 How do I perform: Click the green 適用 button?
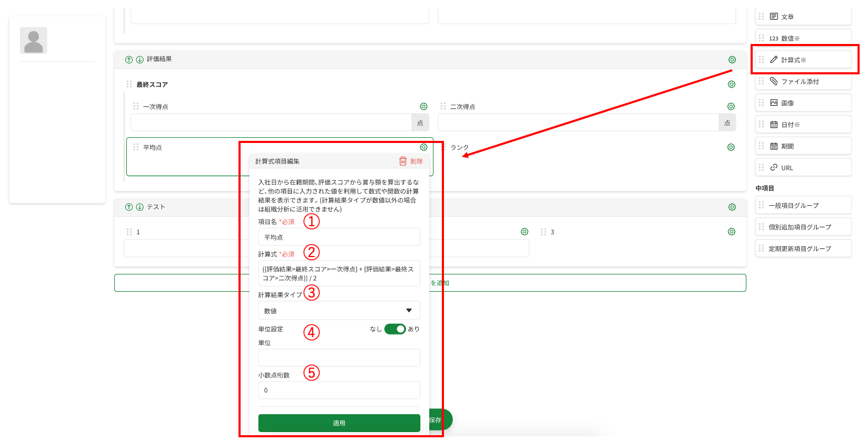(x=339, y=423)
